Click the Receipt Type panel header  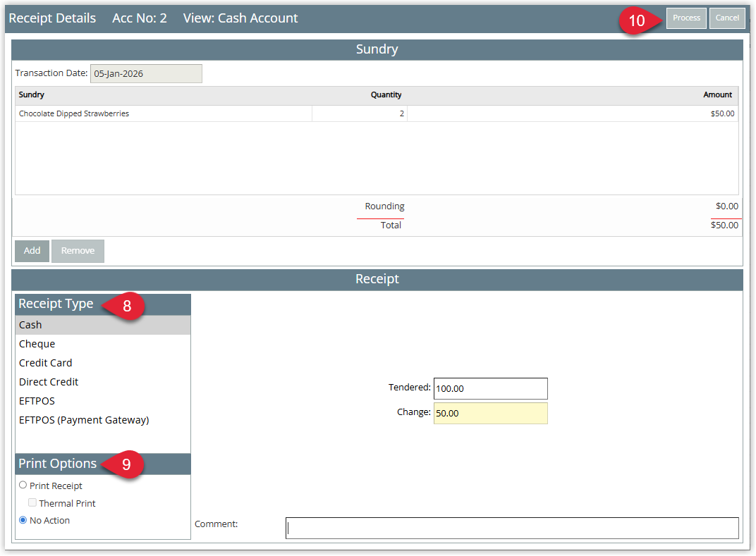(x=103, y=304)
